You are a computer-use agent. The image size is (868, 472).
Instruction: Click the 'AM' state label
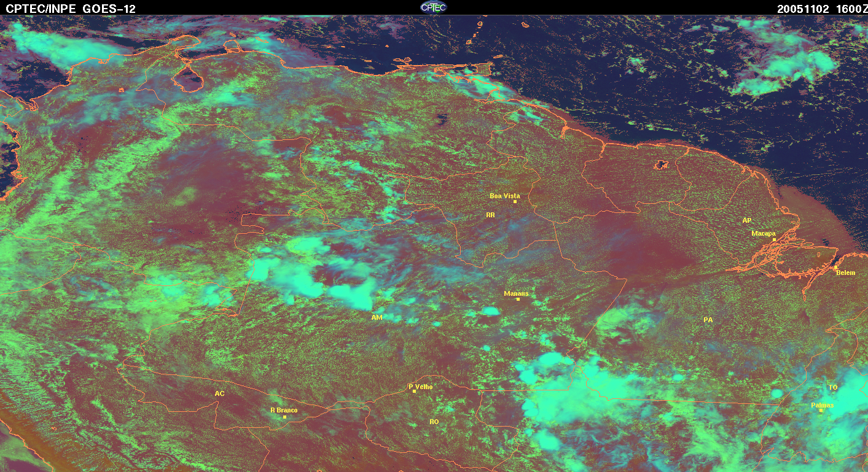[x=377, y=317]
